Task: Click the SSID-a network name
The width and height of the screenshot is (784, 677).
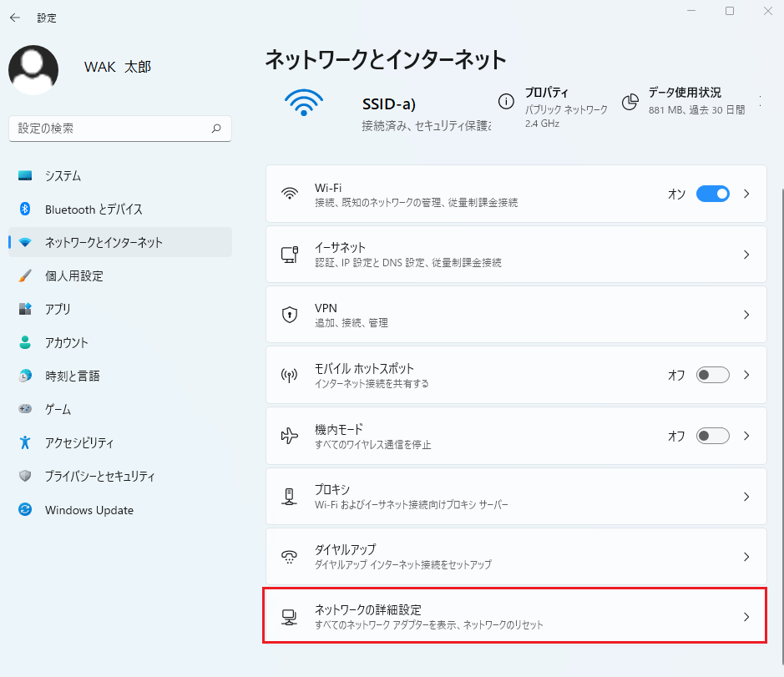Action: [x=389, y=104]
